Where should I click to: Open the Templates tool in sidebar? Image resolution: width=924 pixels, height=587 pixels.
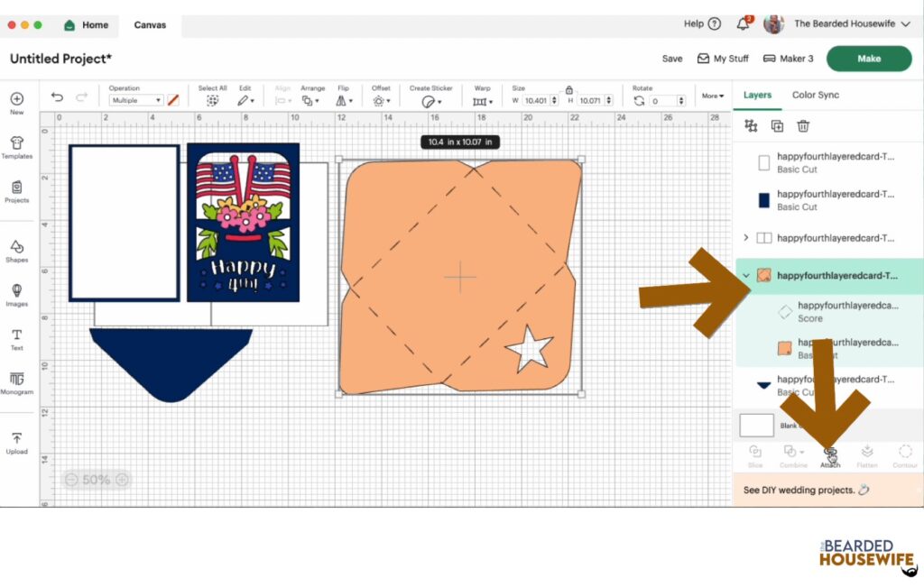(x=16, y=147)
